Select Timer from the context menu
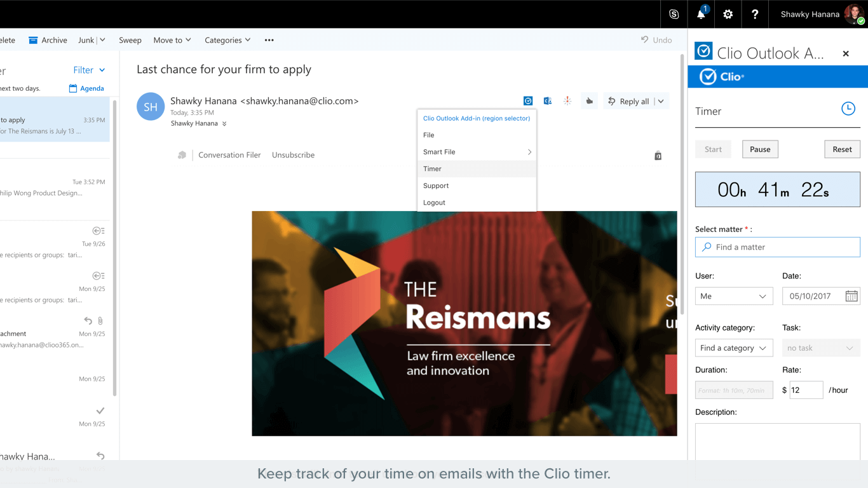Screen dimensions: 868x488 433,169
